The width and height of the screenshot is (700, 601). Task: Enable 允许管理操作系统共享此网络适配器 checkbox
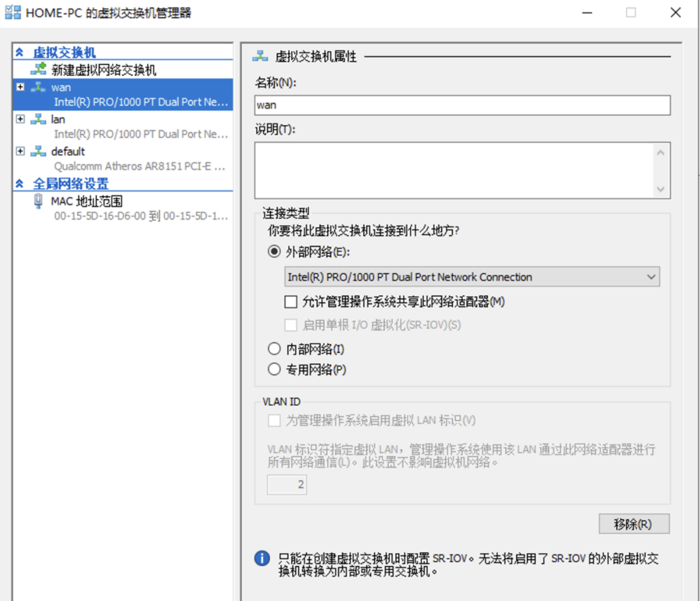(291, 302)
